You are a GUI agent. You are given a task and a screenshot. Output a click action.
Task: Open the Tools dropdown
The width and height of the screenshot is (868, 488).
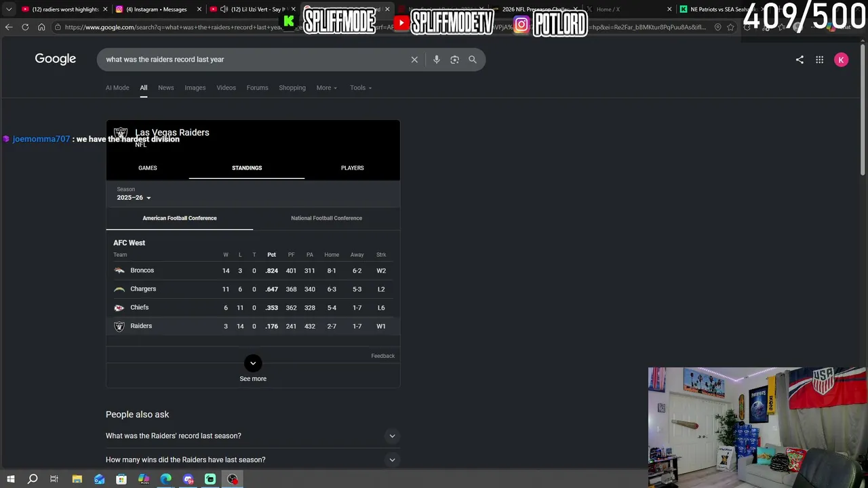pos(361,87)
